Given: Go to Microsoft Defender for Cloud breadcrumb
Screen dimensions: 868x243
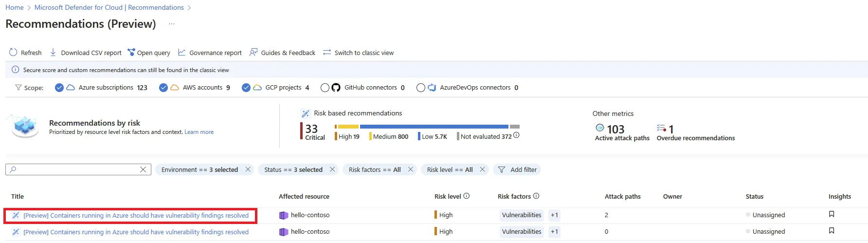Looking at the screenshot, I should point(109,7).
